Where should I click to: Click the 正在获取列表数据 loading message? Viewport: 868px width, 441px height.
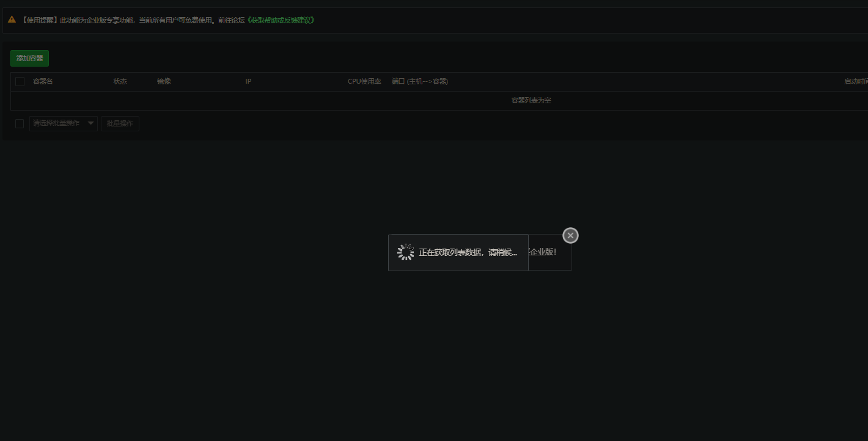pos(468,252)
